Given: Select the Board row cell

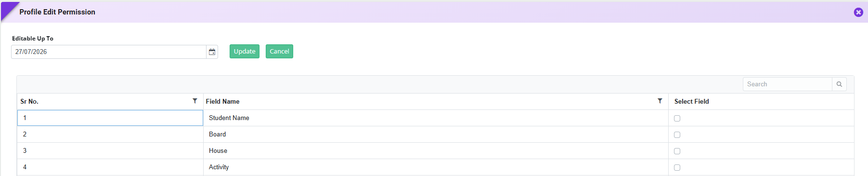Looking at the screenshot, I should (436, 134).
